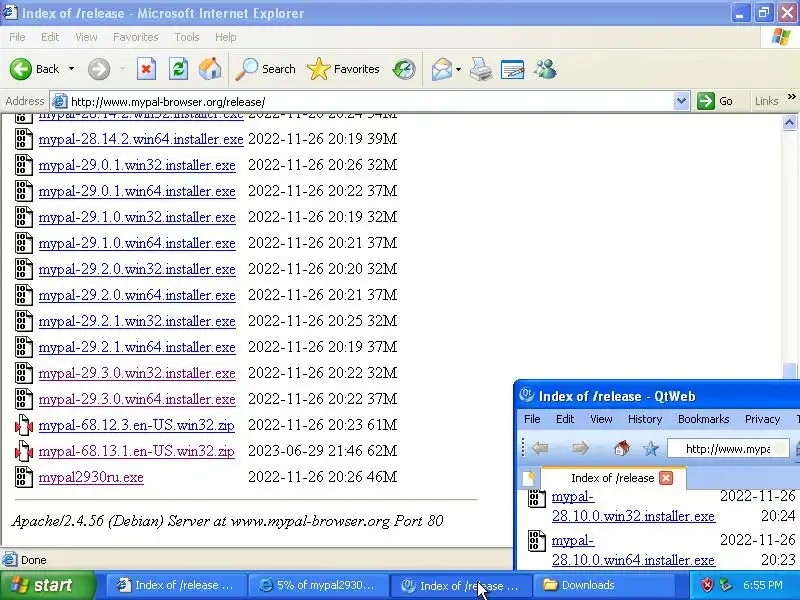Screen dimensions: 800x600
Task: Click the Edit page toolbar icon
Action: click(x=513, y=69)
